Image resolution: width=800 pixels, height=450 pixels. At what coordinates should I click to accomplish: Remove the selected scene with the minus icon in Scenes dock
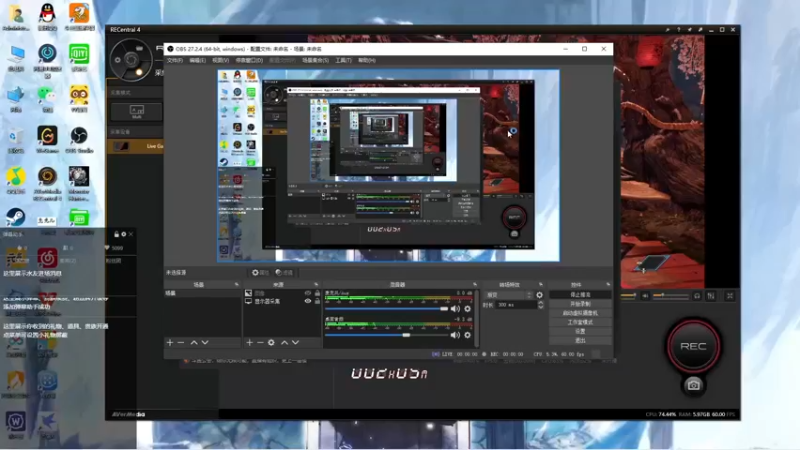[181, 342]
